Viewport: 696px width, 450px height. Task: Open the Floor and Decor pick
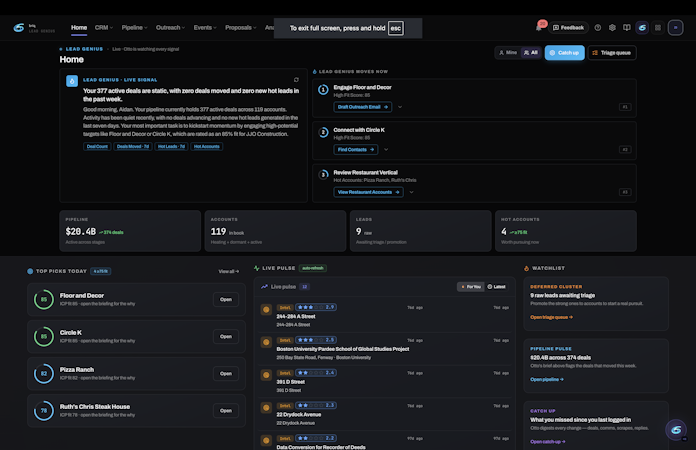click(x=225, y=300)
